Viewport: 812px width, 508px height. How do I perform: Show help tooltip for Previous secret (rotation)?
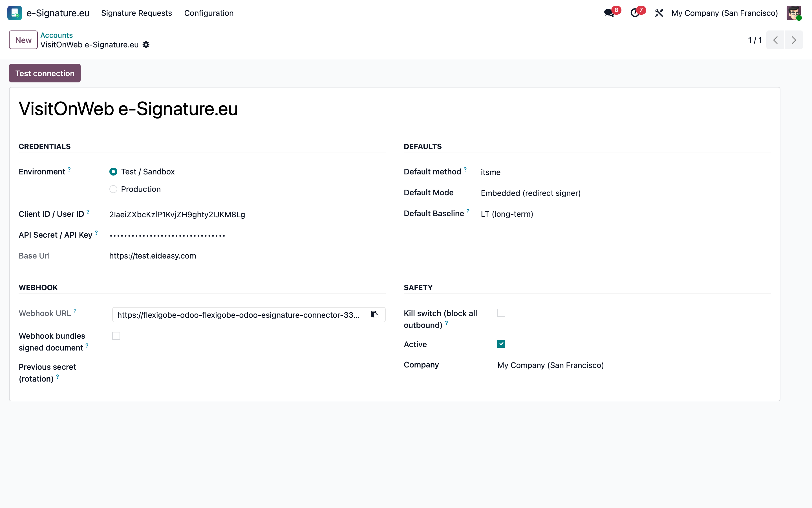(58, 377)
